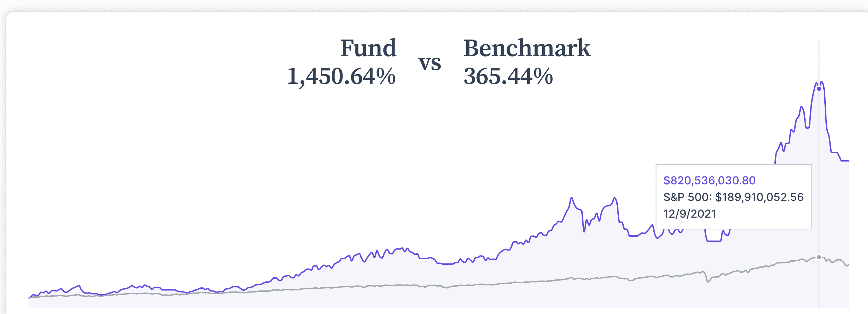868x314 pixels.
Task: Click the 365.44% benchmark return figure
Action: point(508,76)
